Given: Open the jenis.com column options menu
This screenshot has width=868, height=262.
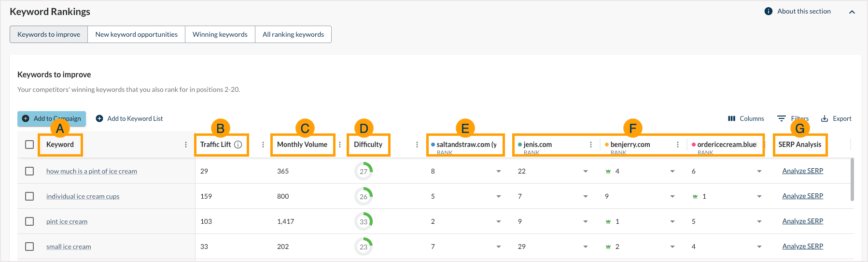Looking at the screenshot, I should pyautogui.click(x=591, y=145).
